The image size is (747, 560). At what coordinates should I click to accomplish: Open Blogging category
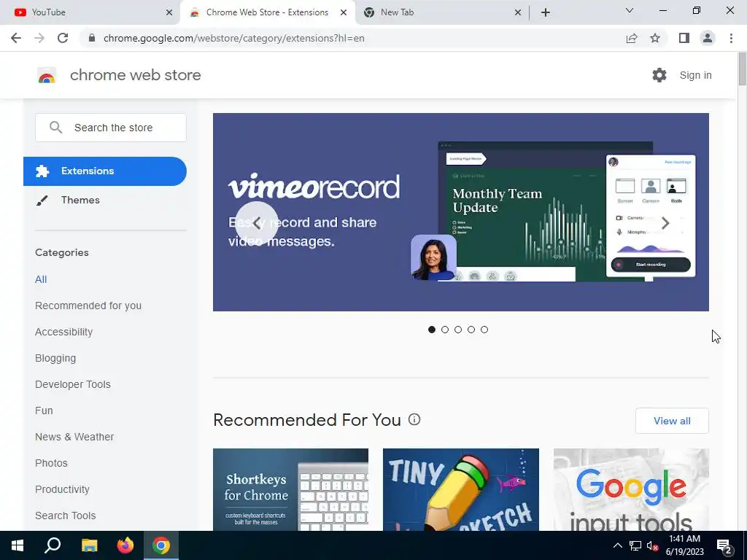pyautogui.click(x=55, y=358)
